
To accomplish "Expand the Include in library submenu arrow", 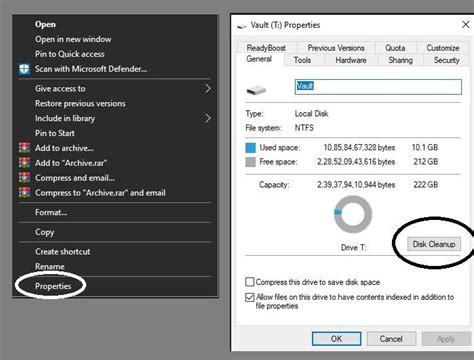I will point(208,118).
